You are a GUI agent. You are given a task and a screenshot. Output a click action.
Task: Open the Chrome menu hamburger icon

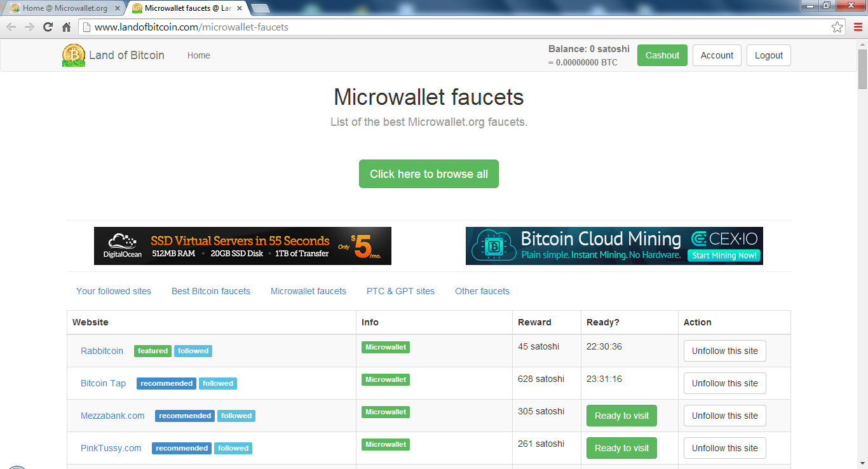pyautogui.click(x=858, y=27)
